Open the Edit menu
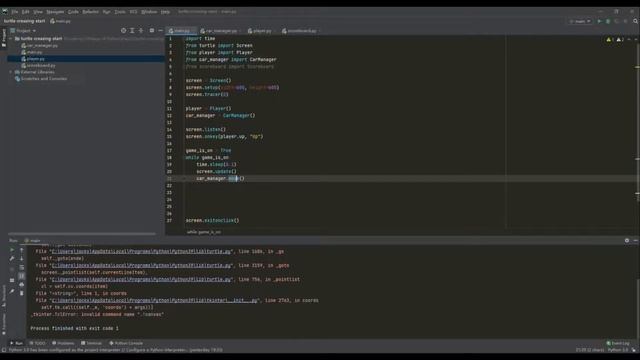 point(25,12)
